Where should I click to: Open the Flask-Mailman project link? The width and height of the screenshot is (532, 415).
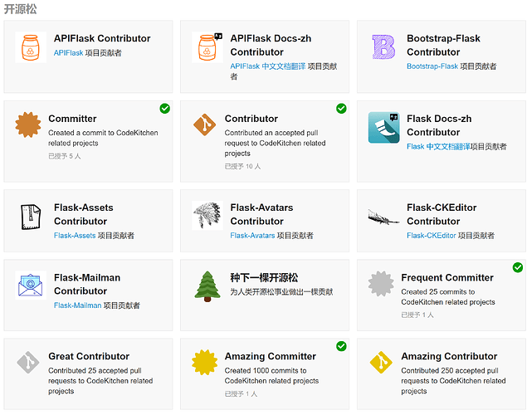77,305
